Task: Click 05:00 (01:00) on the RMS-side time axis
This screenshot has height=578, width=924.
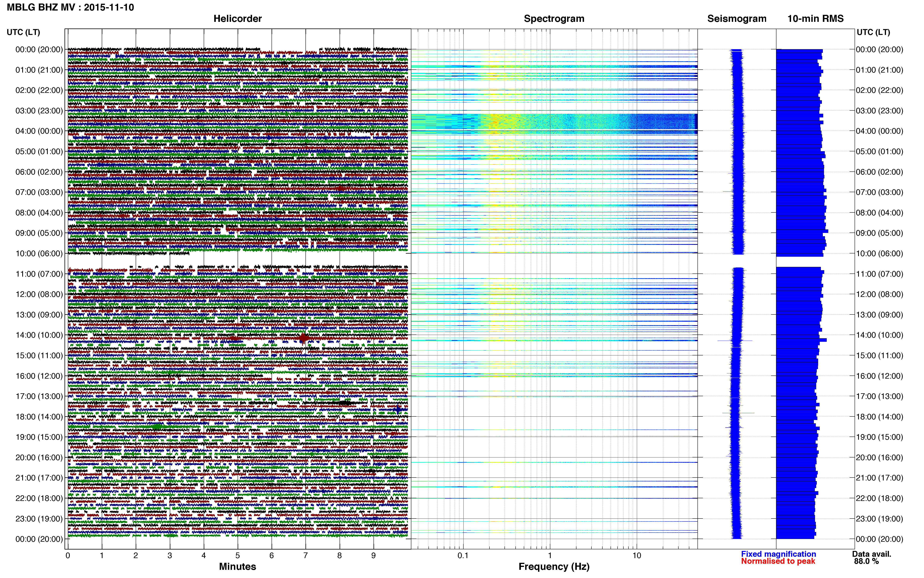Action: [x=879, y=151]
